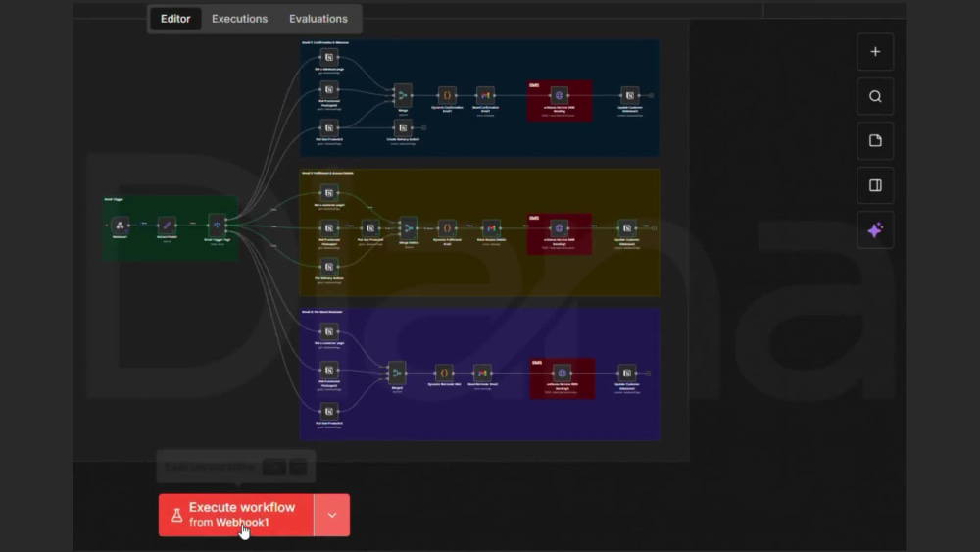The height and width of the screenshot is (552, 980).
Task: Open the node search magnifier button
Action: click(875, 96)
